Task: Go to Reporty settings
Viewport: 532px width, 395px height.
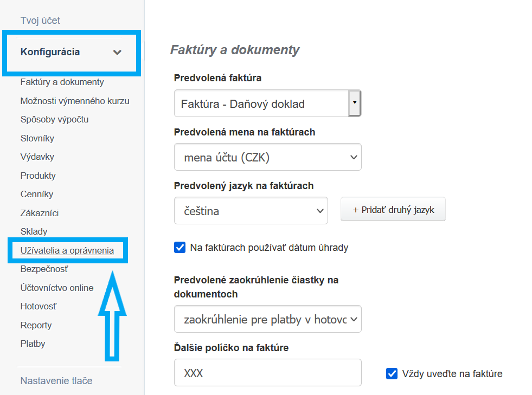Action: (36, 325)
